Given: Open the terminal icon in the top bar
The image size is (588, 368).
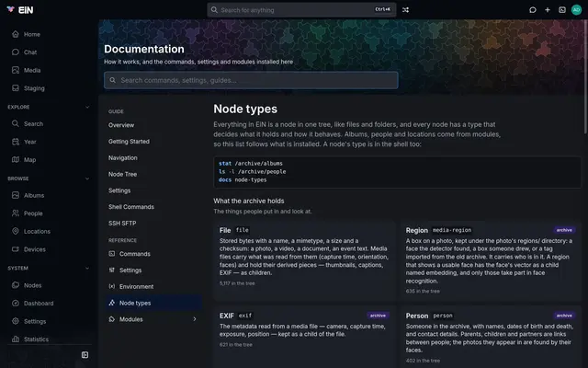Looking at the screenshot, I should pyautogui.click(x=562, y=10).
